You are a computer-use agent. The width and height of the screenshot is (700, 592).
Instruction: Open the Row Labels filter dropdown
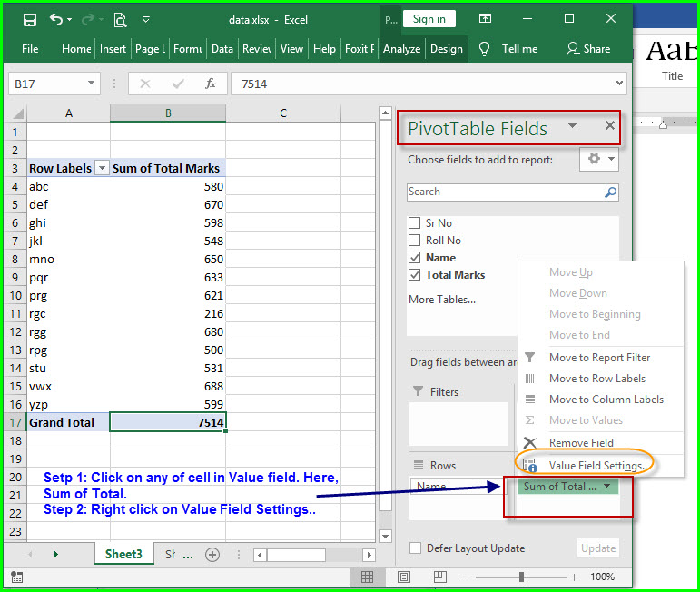103,168
